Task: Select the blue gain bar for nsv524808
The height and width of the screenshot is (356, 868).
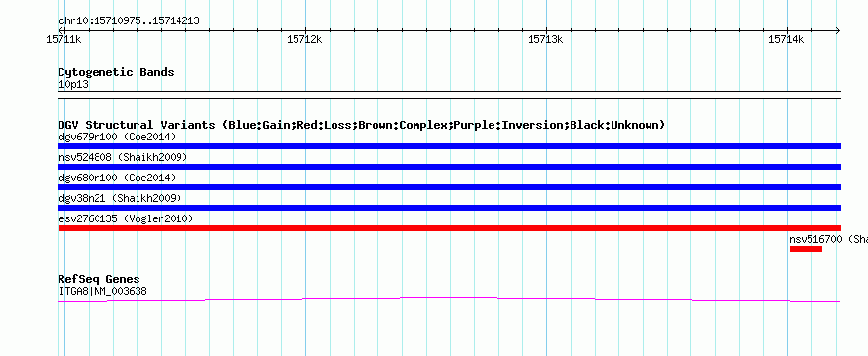Action: coord(449,167)
